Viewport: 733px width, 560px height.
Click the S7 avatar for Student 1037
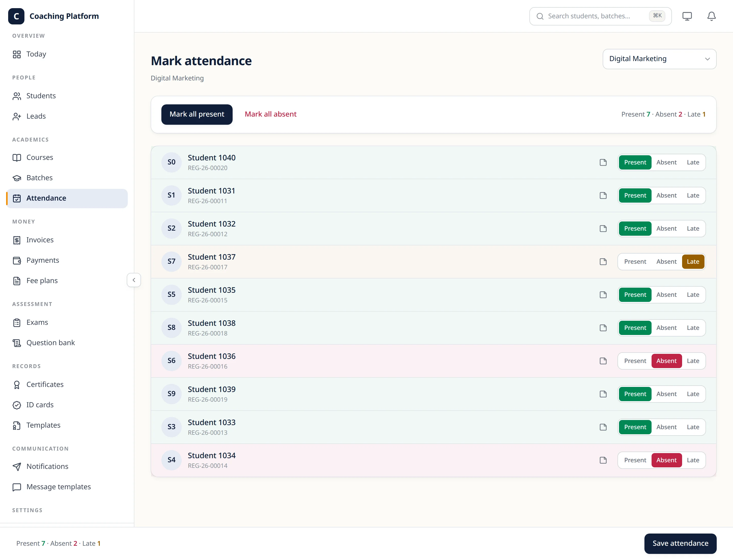[171, 262]
